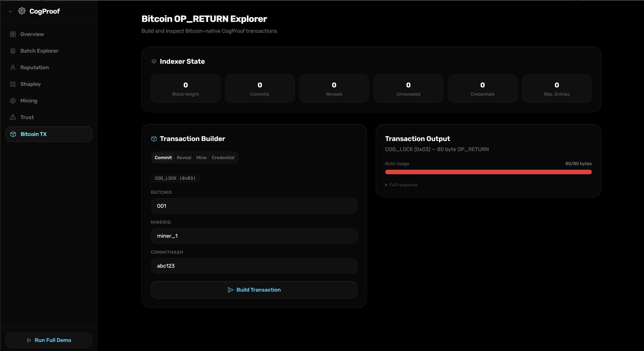This screenshot has width=644, height=351.
Task: Switch to the Mine tab
Action: tap(201, 158)
